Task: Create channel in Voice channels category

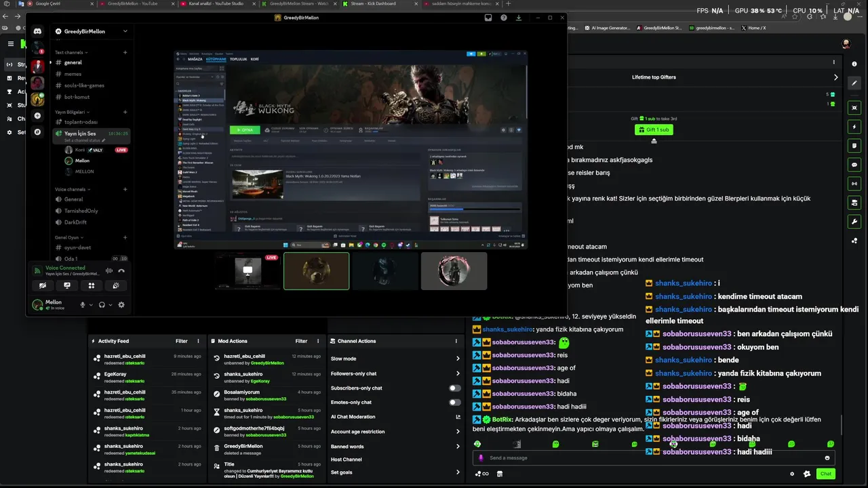Action: point(125,189)
